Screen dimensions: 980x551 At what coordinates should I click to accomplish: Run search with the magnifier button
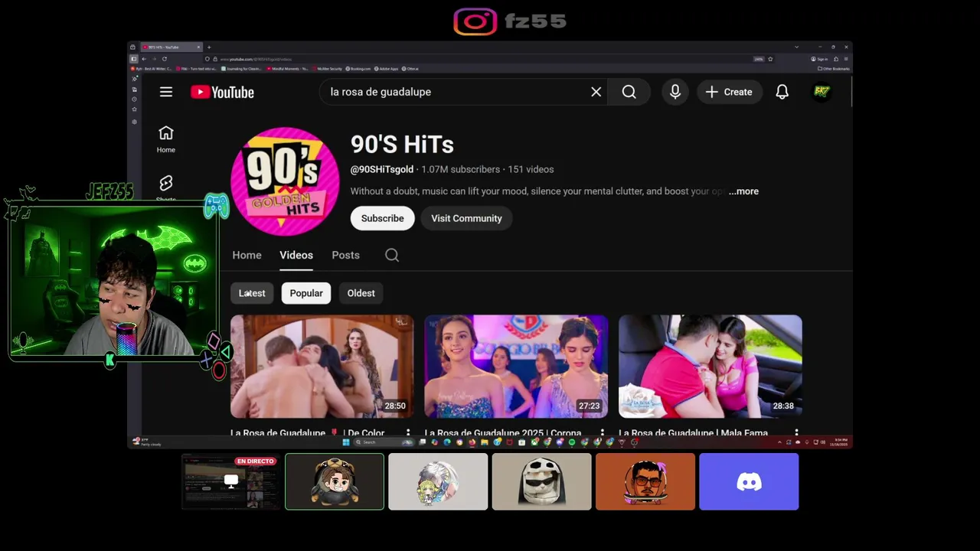[x=629, y=92]
